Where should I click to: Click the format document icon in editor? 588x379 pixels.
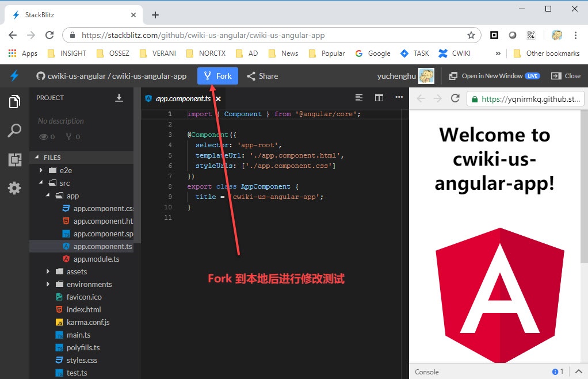[359, 98]
